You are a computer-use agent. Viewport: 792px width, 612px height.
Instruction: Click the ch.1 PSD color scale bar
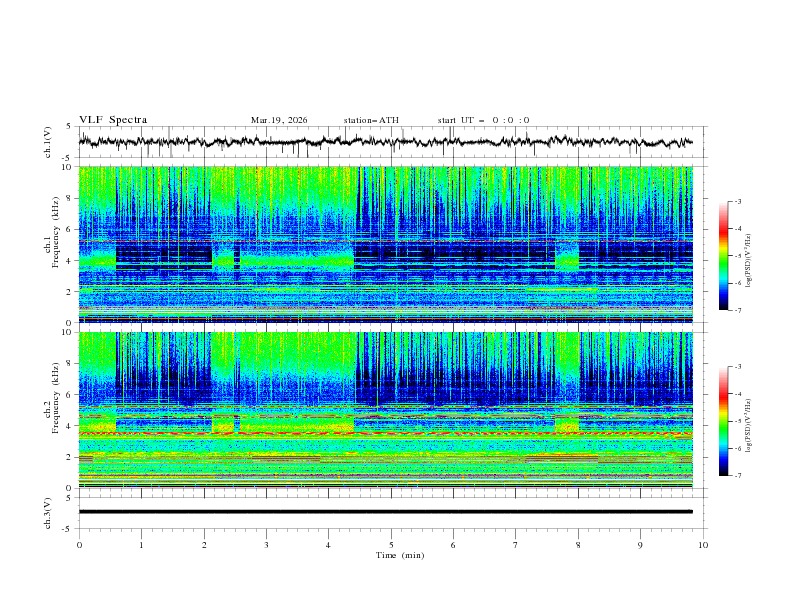(x=724, y=256)
